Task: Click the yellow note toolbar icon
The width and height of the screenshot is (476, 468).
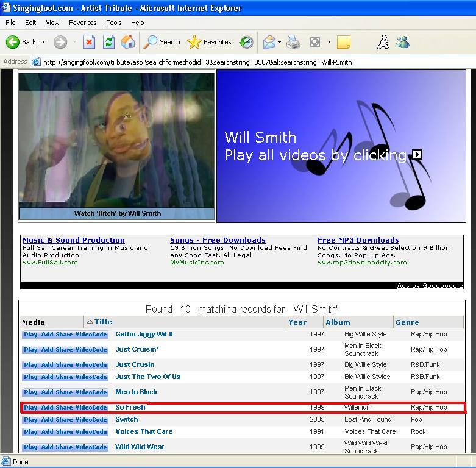Action: (344, 42)
